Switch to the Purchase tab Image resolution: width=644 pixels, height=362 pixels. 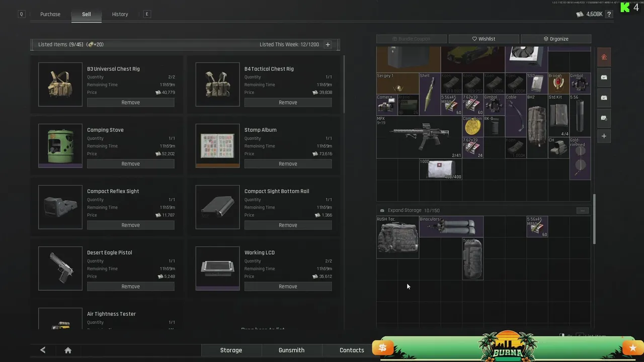coord(50,14)
